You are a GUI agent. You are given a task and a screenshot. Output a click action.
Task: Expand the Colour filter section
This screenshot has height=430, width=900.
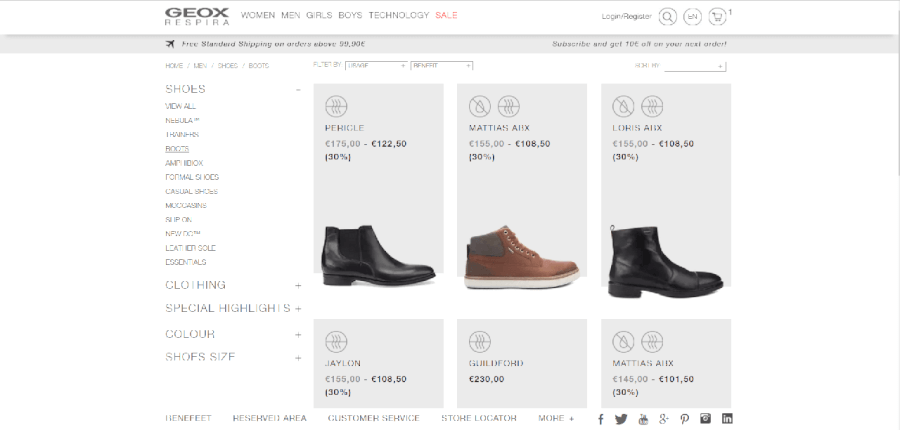(x=298, y=334)
